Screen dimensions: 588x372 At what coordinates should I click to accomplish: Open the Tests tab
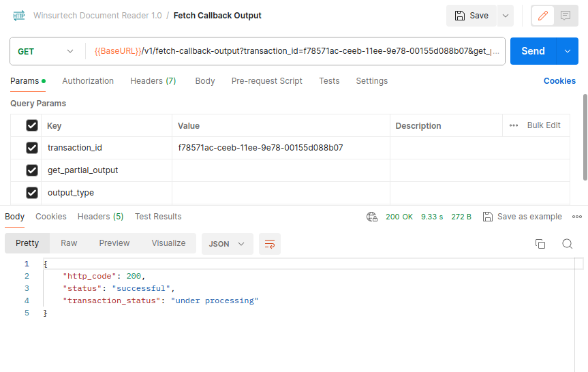(329, 81)
